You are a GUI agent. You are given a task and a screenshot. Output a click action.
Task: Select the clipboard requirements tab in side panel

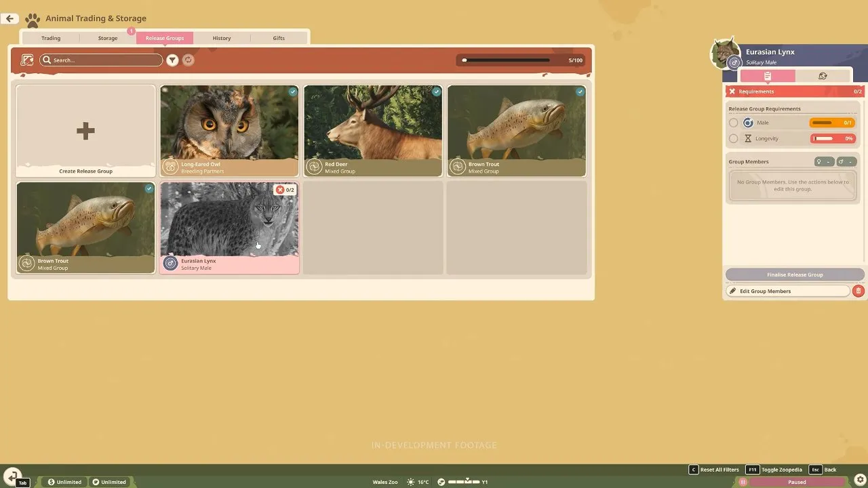pos(768,76)
